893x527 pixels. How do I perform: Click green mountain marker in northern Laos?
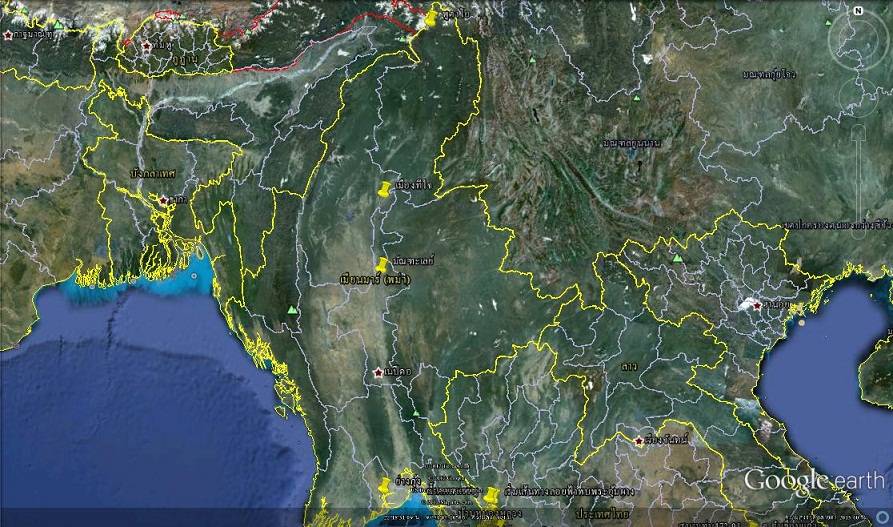677,258
